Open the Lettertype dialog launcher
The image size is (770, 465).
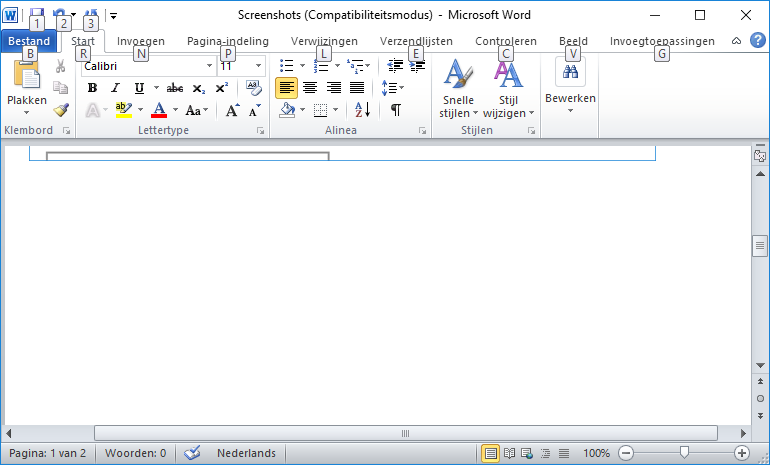(x=261, y=131)
